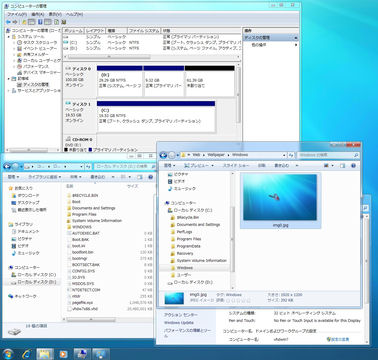Click スライド ショー button in Wallpaper Explorer
Screen dimensions: 378x360
(236, 166)
